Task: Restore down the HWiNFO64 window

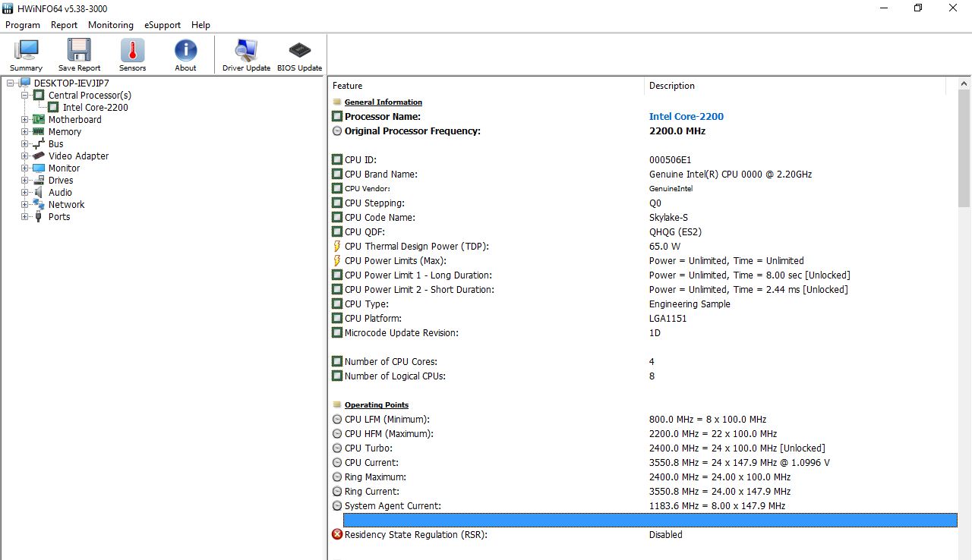Action: pos(918,8)
